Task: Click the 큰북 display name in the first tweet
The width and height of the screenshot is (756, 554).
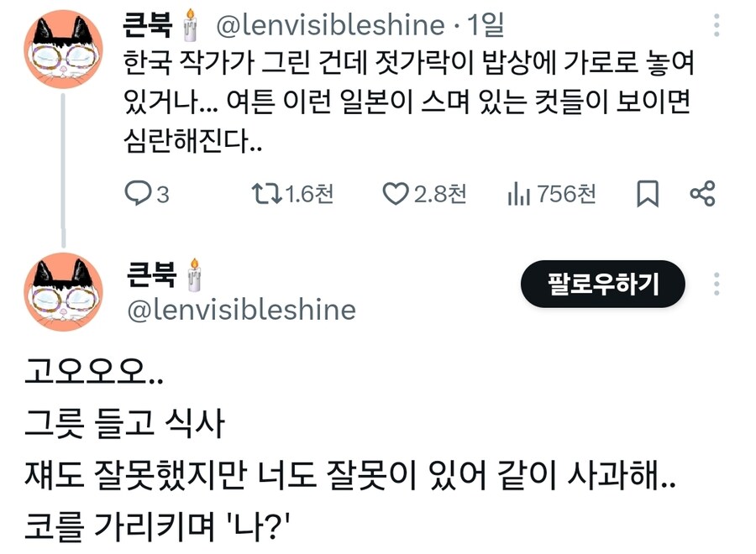Action: [x=148, y=26]
